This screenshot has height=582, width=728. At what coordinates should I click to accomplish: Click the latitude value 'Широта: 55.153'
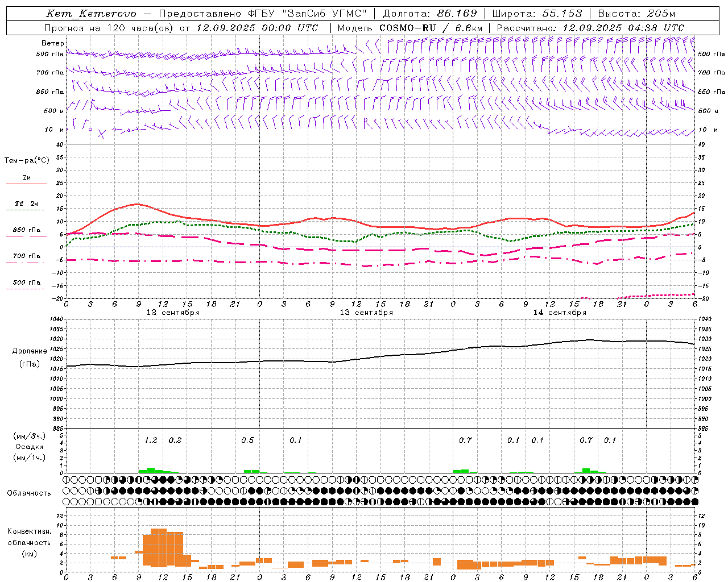point(537,14)
